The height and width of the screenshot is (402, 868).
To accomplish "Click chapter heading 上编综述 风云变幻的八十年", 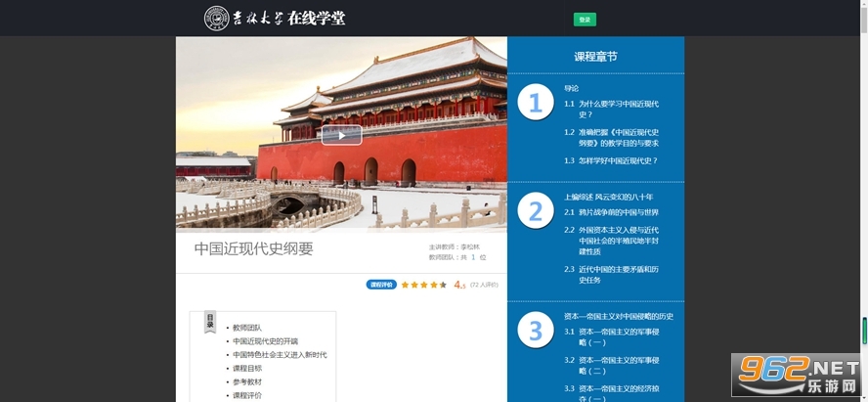I will pyautogui.click(x=609, y=197).
